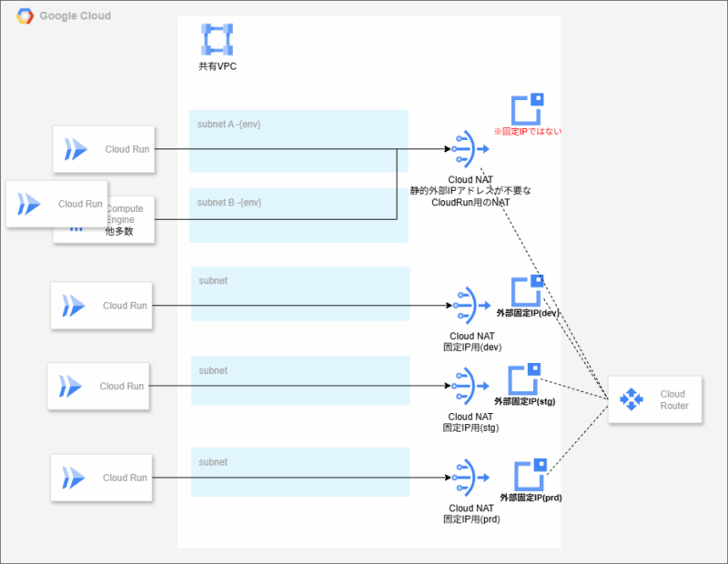Select the "外部固定IP(prd)" label
Image resolution: width=728 pixels, height=564 pixels.
point(531,498)
